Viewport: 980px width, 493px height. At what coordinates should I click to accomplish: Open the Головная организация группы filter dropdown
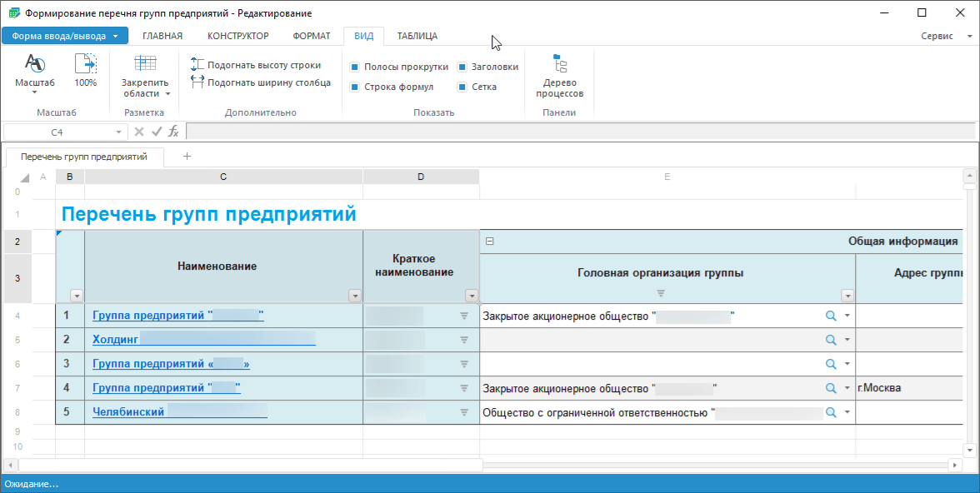[x=847, y=296]
